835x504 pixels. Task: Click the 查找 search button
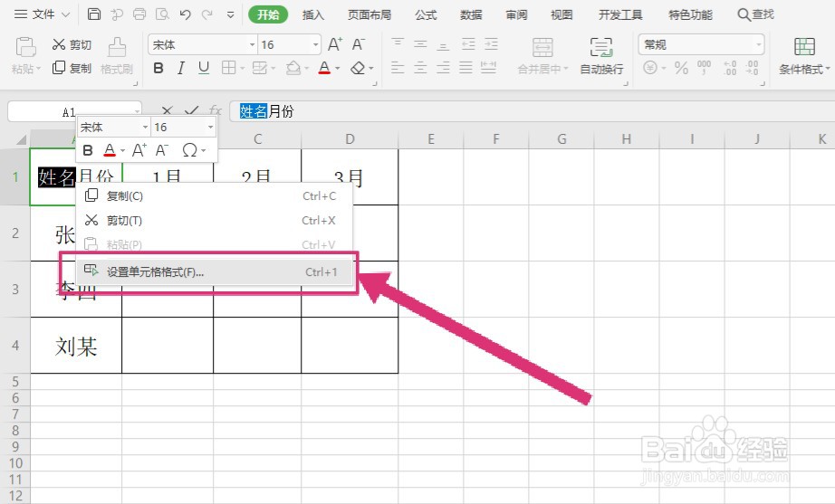[x=755, y=14]
